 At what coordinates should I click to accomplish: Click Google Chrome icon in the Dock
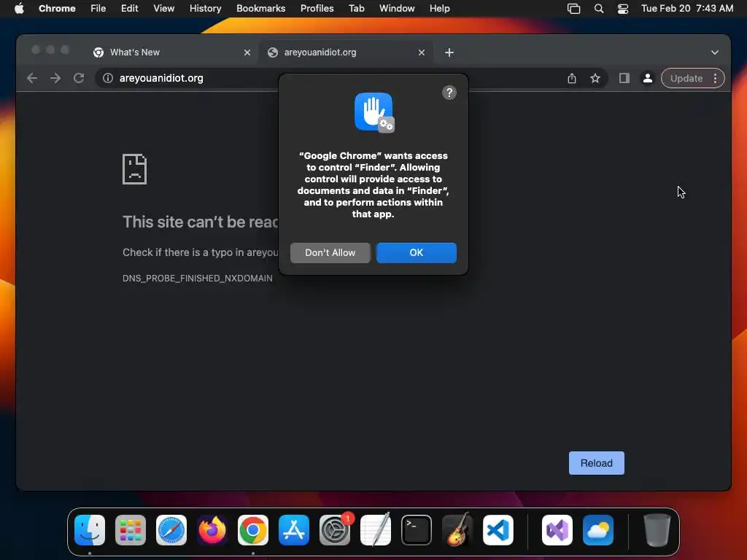253,530
